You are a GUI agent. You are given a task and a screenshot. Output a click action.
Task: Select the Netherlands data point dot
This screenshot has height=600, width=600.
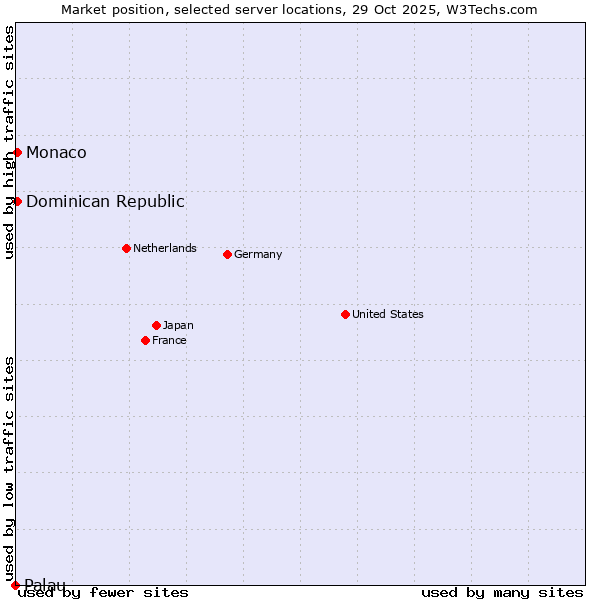click(126, 248)
